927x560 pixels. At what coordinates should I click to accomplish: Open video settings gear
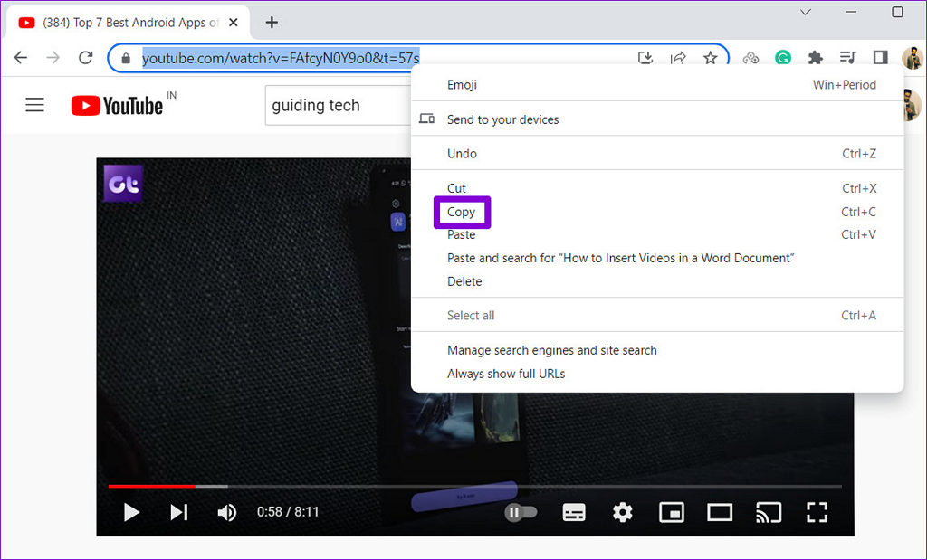[622, 513]
